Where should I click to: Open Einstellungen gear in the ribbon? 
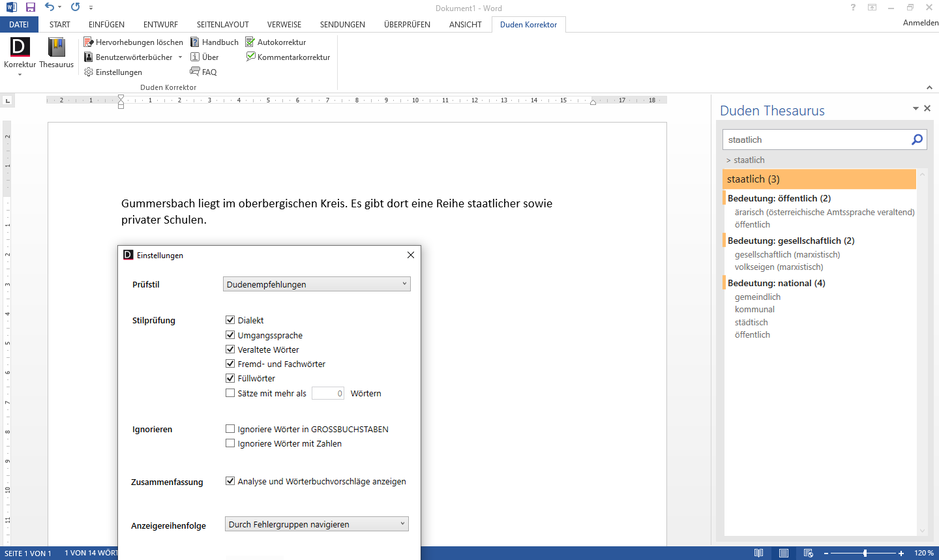[x=113, y=72]
